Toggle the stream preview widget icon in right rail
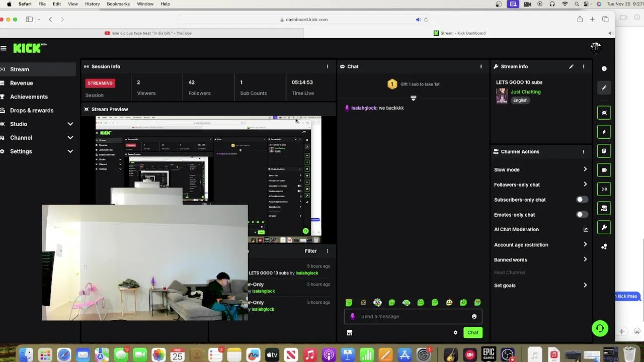 pos(604,113)
